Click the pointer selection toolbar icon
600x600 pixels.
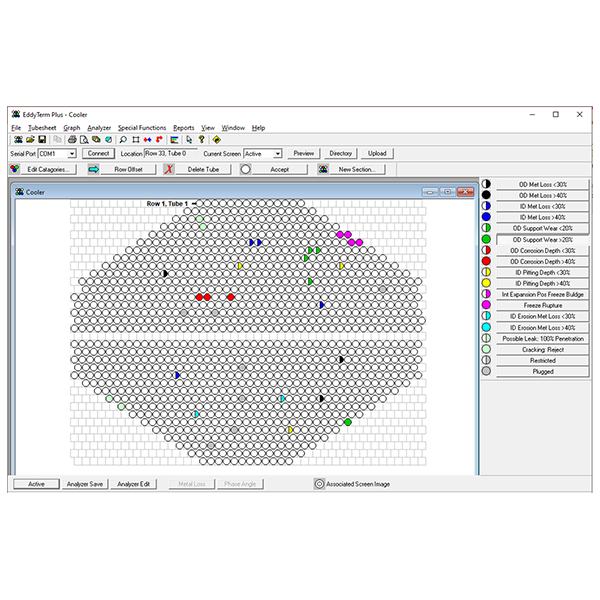189,140
